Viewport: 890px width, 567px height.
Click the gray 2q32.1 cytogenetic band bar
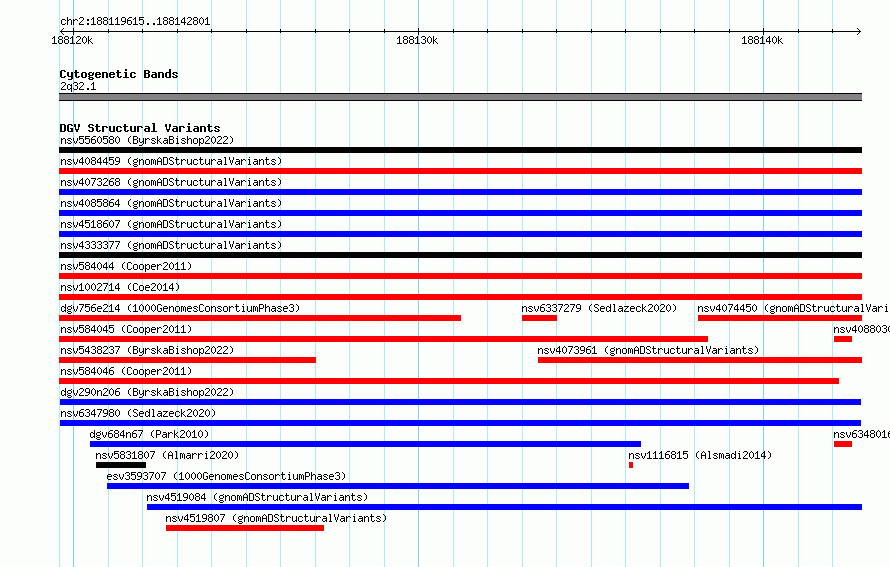pos(460,97)
